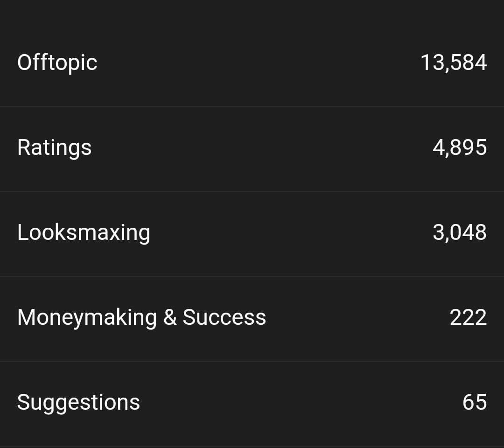The height and width of the screenshot is (448, 504).
Task: Pick the Suggestions list row
Action: coord(252,402)
